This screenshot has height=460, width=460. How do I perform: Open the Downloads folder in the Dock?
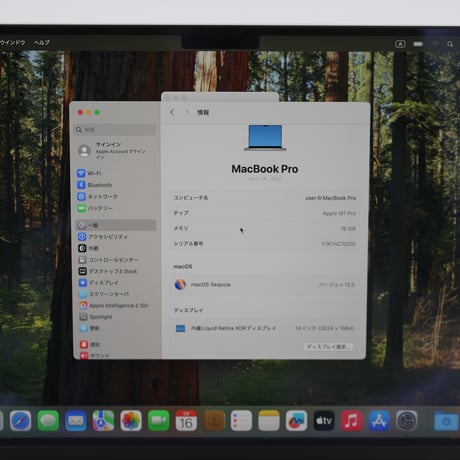coord(446,421)
